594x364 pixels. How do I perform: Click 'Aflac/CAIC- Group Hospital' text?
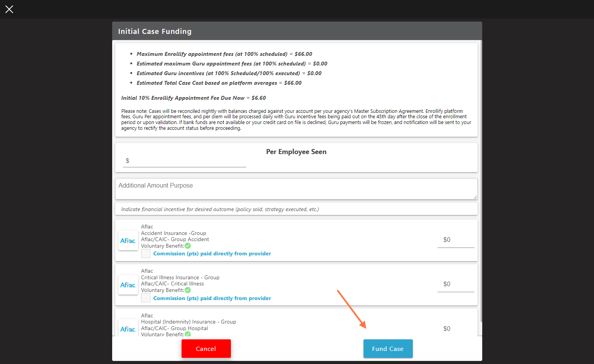pos(174,328)
